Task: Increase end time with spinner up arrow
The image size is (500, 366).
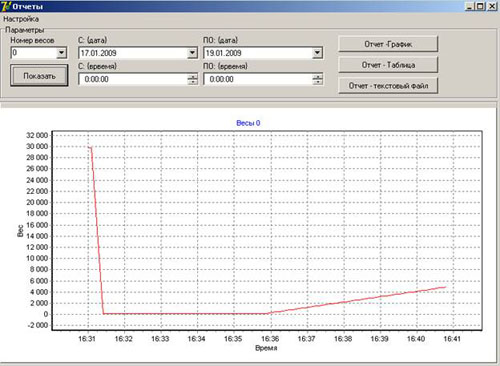Action: [x=318, y=77]
